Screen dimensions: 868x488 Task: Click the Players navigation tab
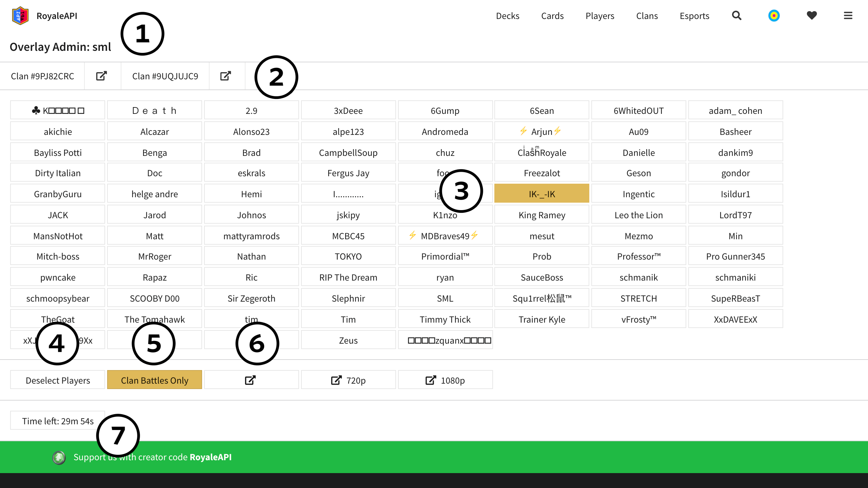pyautogui.click(x=599, y=16)
